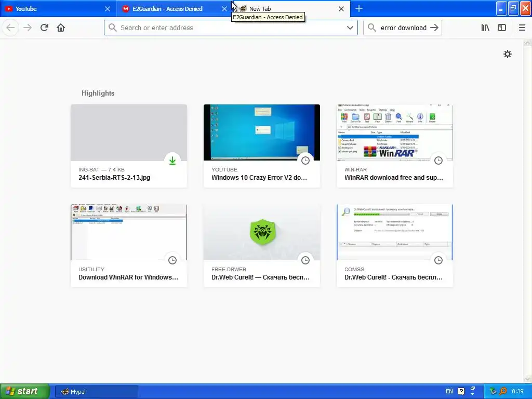Click the WinRAR screenshot thumbnail
This screenshot has width=532, height=399.
pos(395,132)
